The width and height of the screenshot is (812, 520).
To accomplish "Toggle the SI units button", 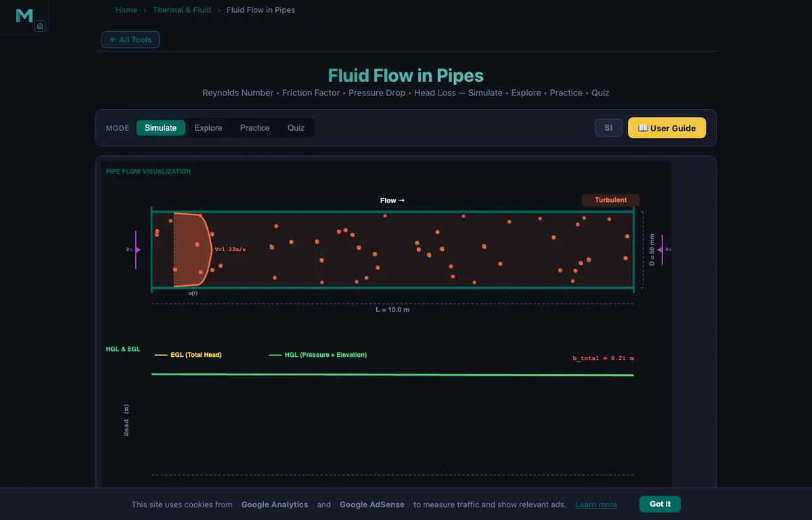I will (608, 128).
